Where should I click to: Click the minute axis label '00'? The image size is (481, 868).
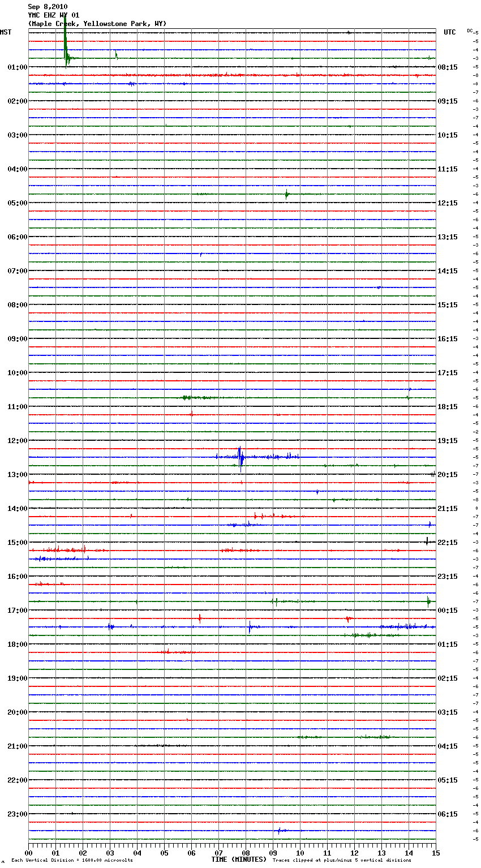pos(28,853)
